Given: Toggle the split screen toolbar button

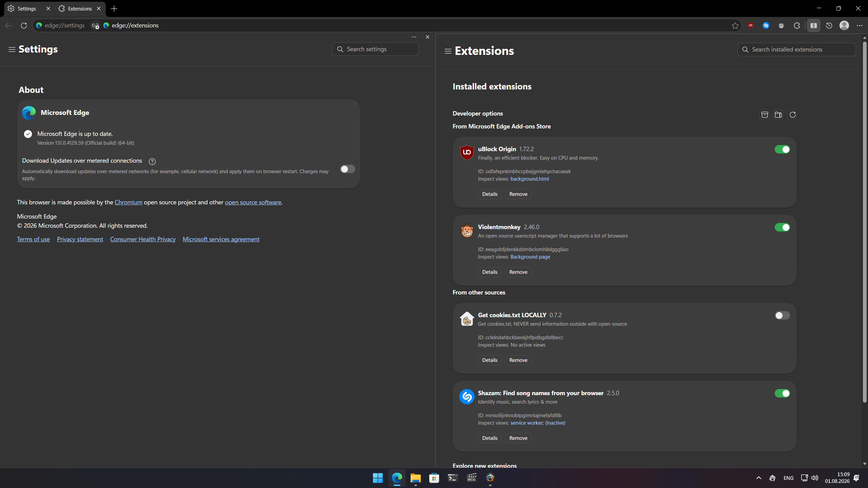Looking at the screenshot, I should pyautogui.click(x=813, y=25).
